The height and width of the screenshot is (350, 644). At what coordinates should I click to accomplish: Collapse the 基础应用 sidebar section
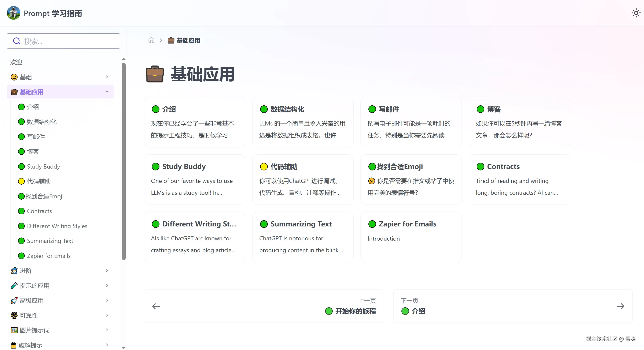click(107, 92)
